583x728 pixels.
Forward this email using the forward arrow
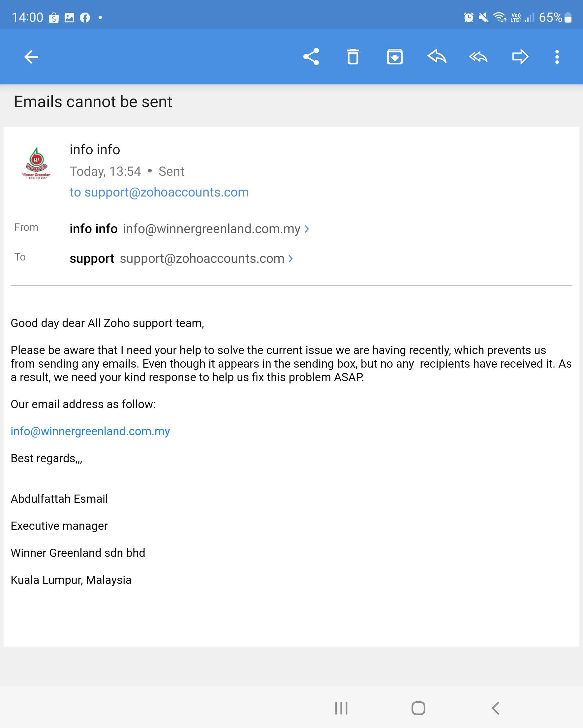520,57
